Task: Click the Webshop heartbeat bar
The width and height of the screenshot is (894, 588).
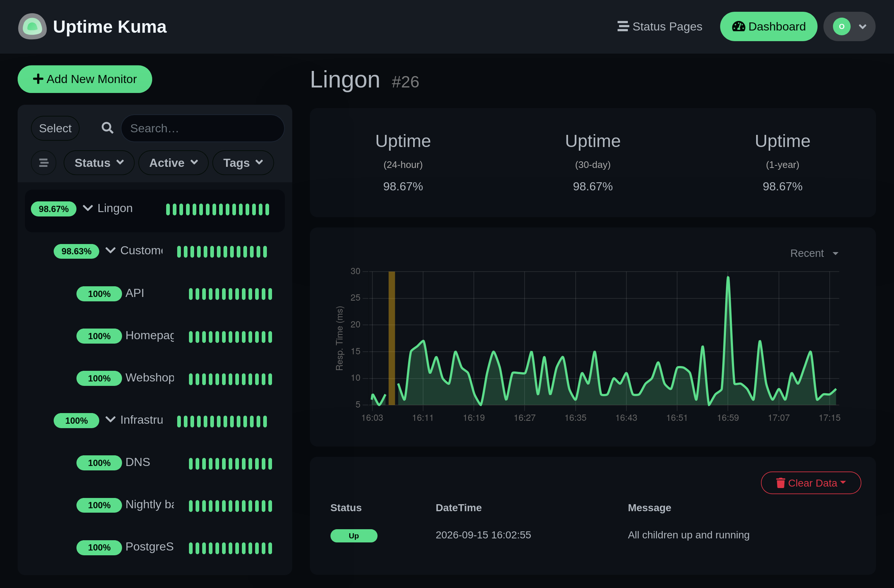Action: point(230,379)
